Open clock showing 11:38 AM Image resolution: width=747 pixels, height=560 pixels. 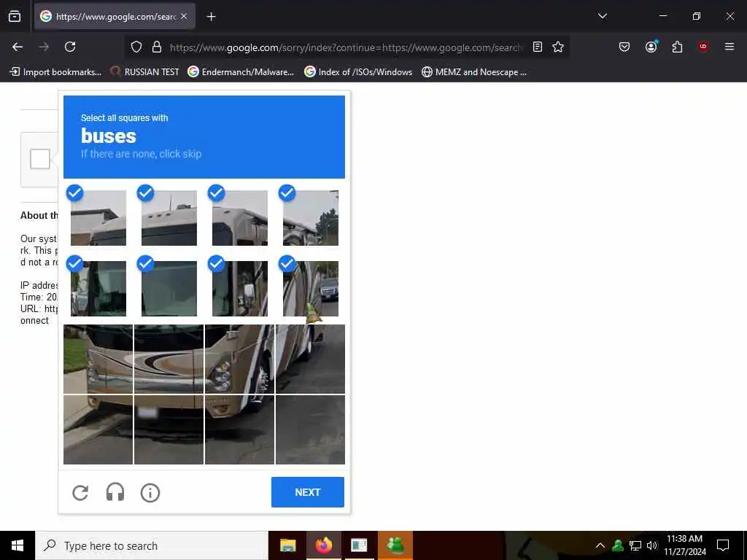684,545
